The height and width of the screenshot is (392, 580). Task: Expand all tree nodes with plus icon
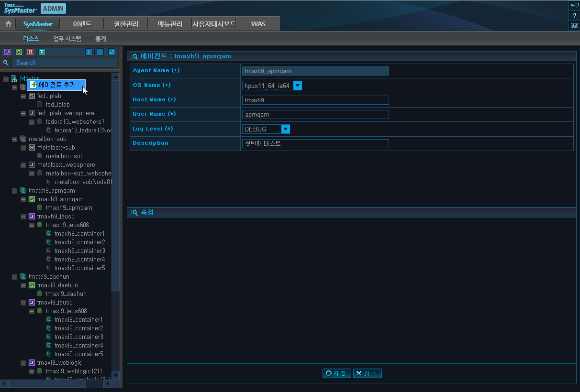point(89,52)
